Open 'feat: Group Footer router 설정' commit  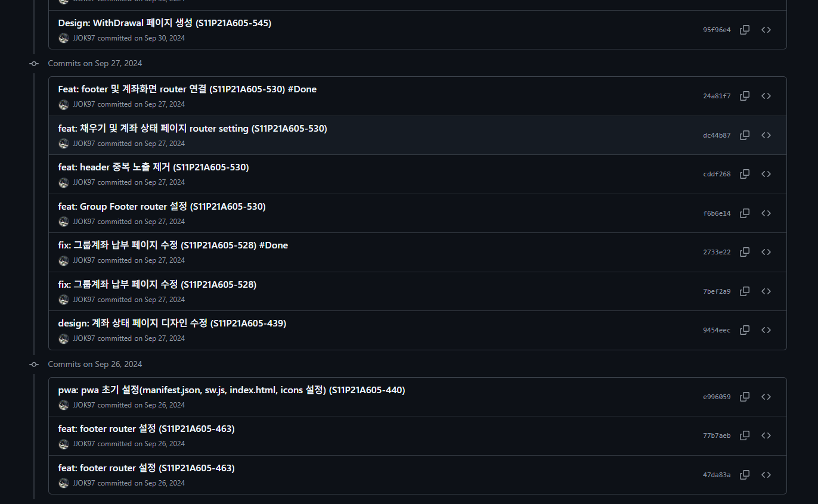coord(162,207)
